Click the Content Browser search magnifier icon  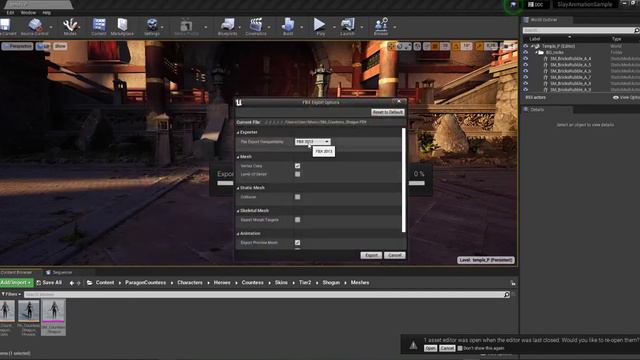pos(507,294)
